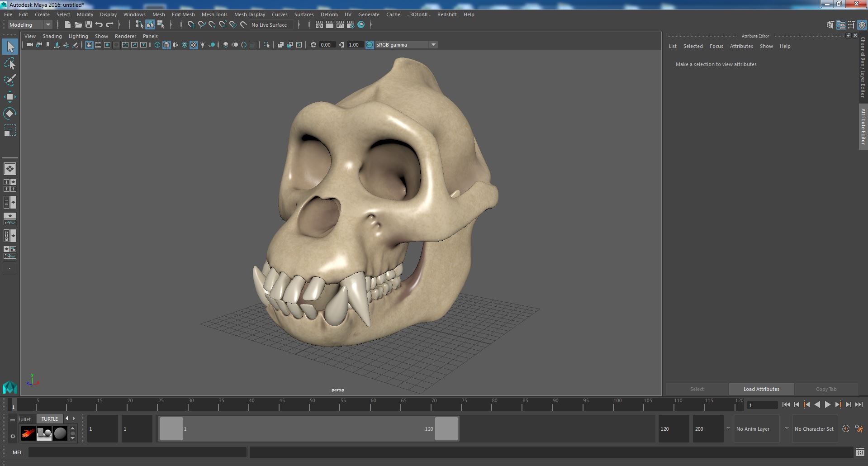Viewport: 868px width, 466px height.
Task: Switch to the single-pane layout icon
Action: coord(10,169)
